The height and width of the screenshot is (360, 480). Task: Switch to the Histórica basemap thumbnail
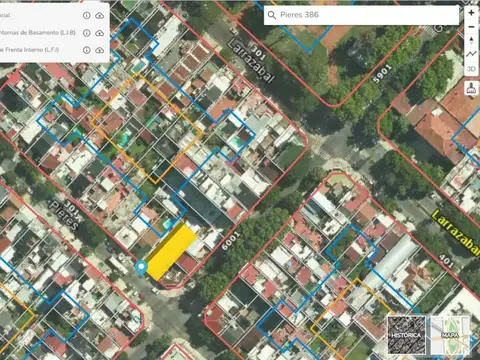point(406,335)
